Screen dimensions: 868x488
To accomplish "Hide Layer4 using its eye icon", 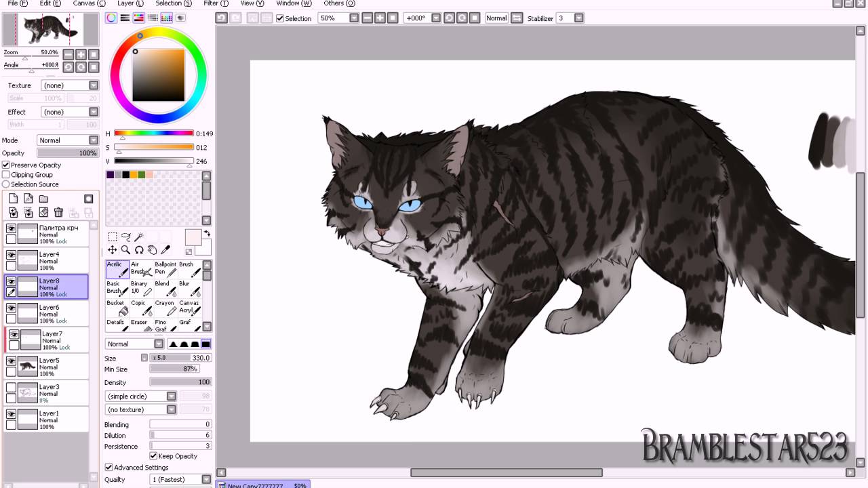I will pos(11,255).
